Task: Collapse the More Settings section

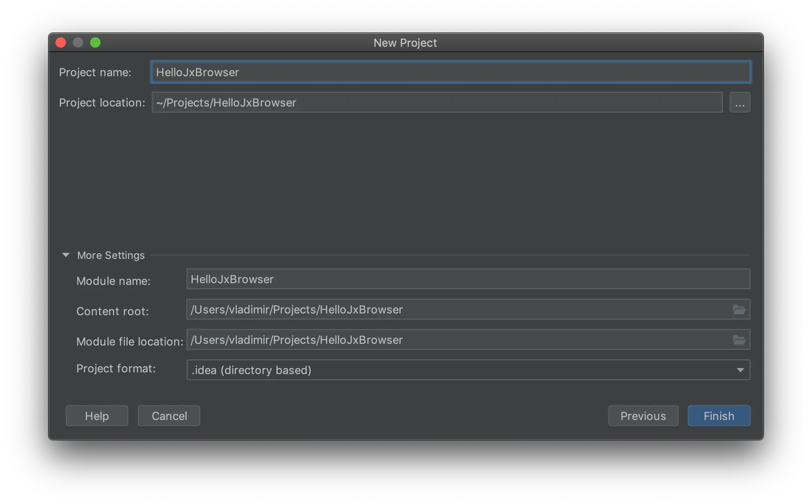Action: (x=66, y=255)
